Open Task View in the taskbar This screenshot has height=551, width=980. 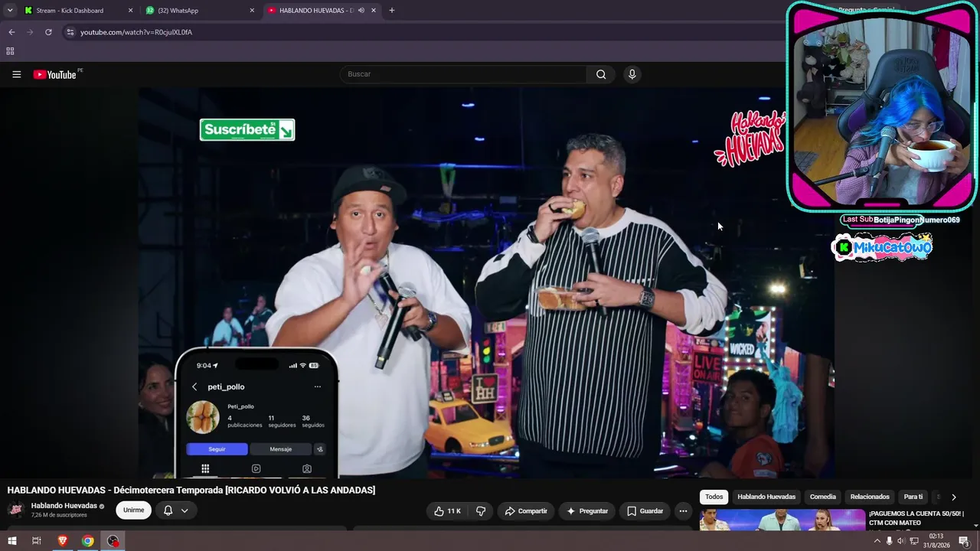tap(36, 541)
